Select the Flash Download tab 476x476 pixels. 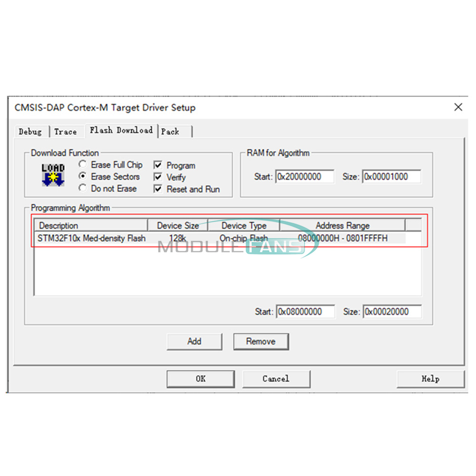[121, 130]
